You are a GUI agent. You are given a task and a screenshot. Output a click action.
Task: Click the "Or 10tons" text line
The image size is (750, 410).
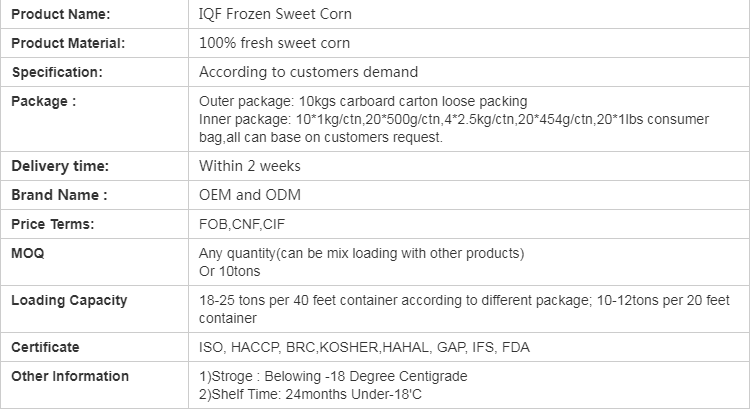tap(229, 270)
